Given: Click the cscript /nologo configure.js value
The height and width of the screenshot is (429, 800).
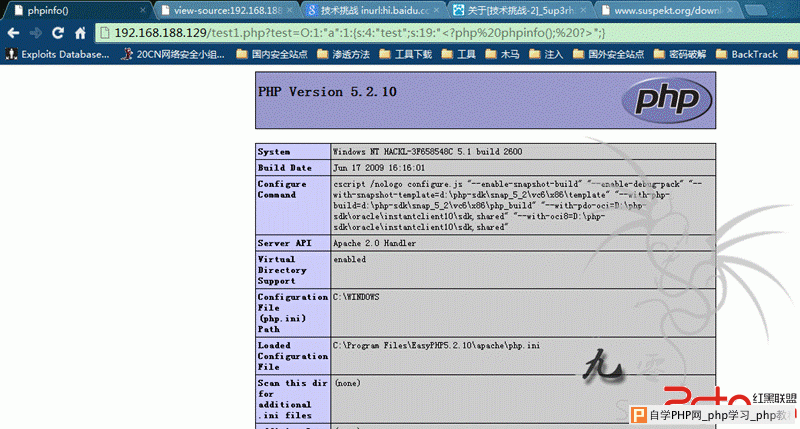Looking at the screenshot, I should [x=517, y=206].
